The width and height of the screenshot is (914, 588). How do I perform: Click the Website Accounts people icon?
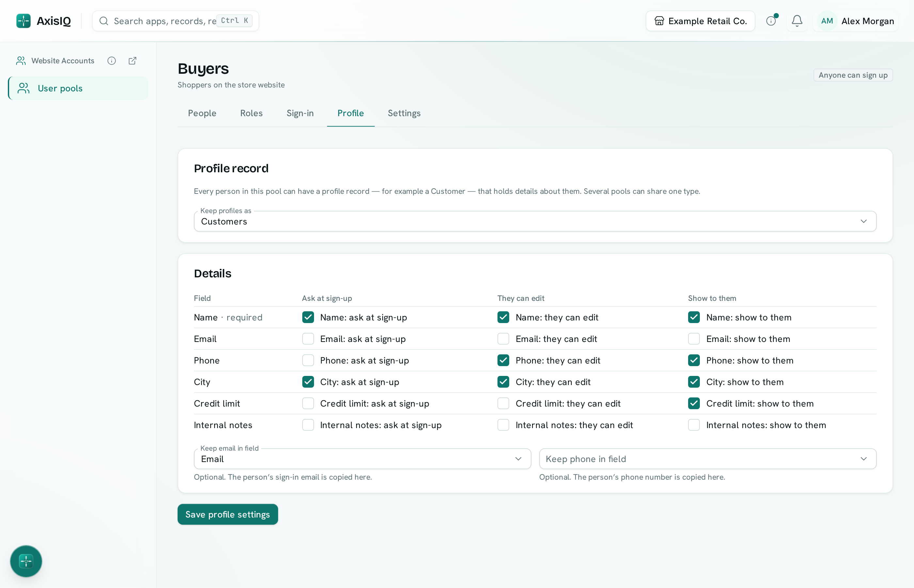click(21, 61)
